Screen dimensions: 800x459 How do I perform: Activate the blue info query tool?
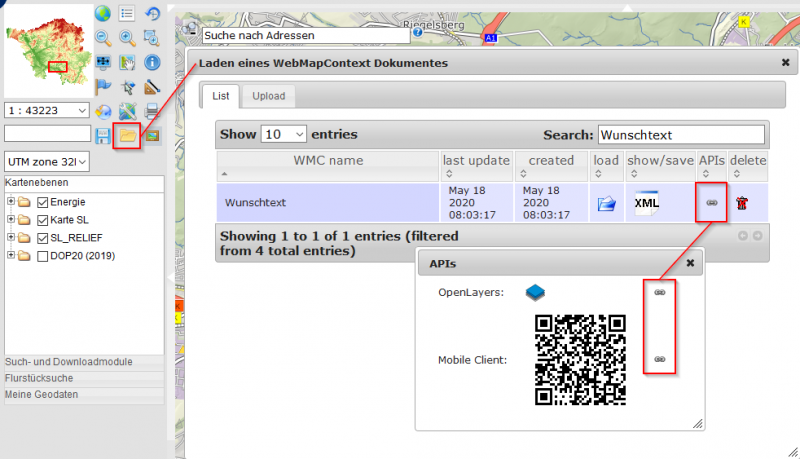point(152,62)
